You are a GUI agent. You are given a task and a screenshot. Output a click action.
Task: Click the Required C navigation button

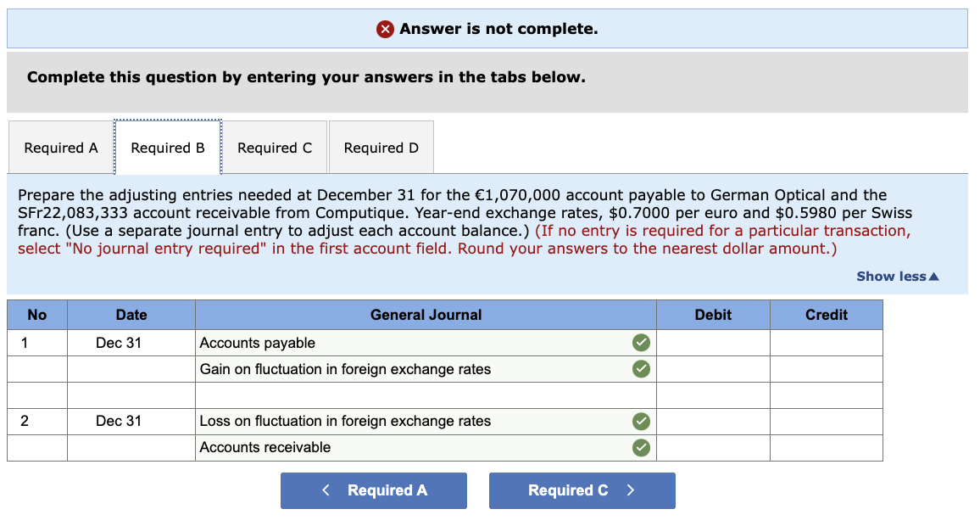[582, 490]
